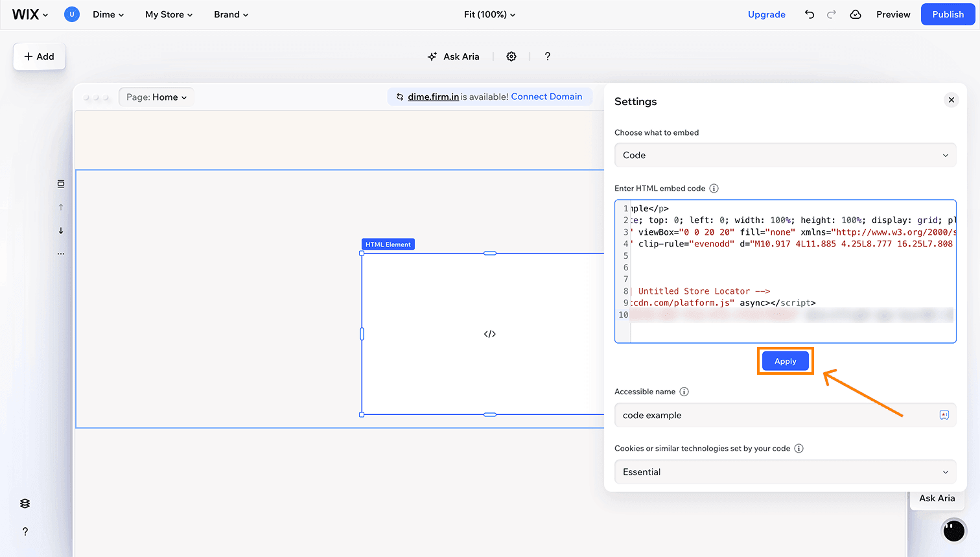Click the Ask Aria floating label
Image resolution: width=980 pixels, height=557 pixels.
click(937, 498)
